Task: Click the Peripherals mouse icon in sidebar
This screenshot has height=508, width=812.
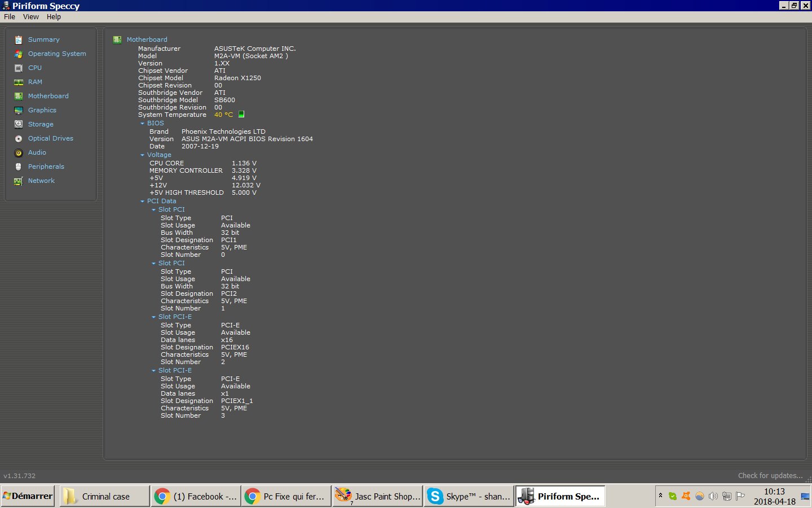Action: point(19,167)
